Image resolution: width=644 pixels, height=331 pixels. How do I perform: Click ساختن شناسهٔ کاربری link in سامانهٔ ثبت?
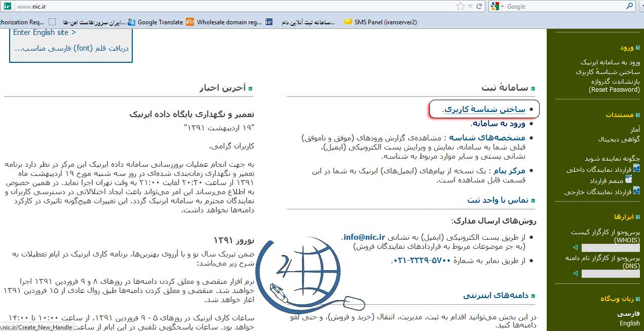(483, 109)
